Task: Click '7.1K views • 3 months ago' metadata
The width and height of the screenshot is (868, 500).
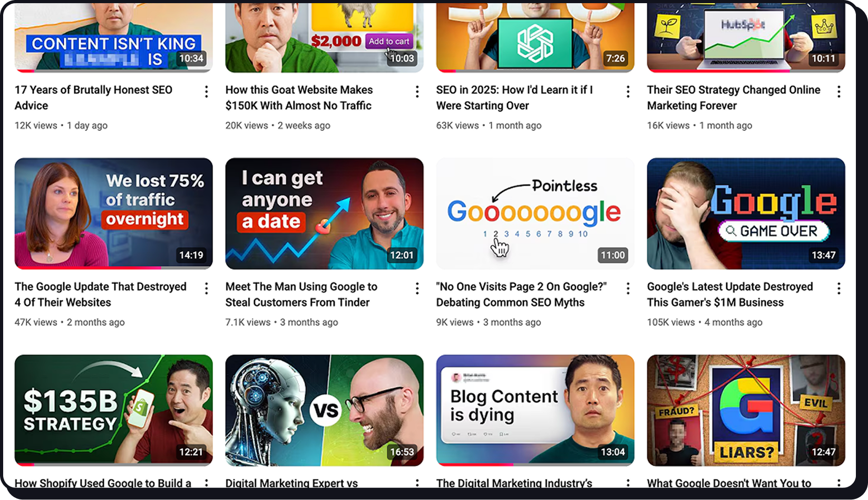Action: coord(282,322)
